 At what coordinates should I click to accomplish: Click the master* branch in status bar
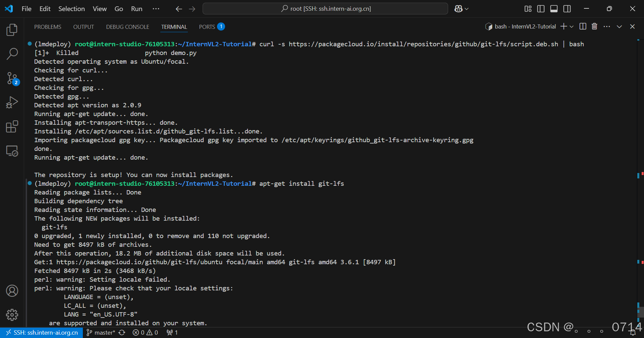tap(101, 333)
